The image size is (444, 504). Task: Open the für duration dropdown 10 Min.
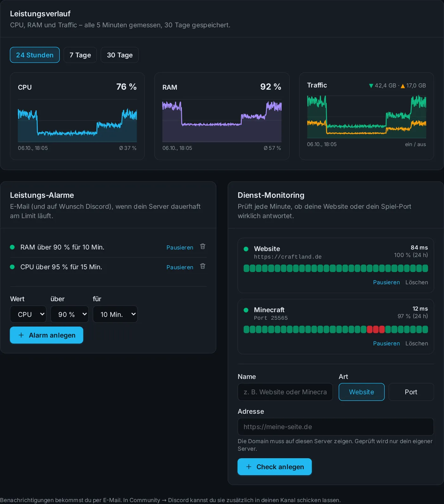[115, 314]
